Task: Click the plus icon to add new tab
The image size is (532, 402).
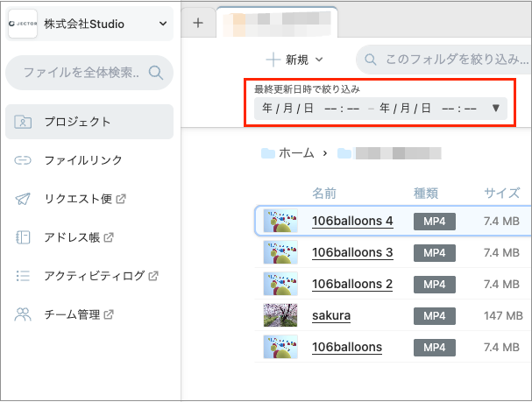Action: (x=198, y=23)
